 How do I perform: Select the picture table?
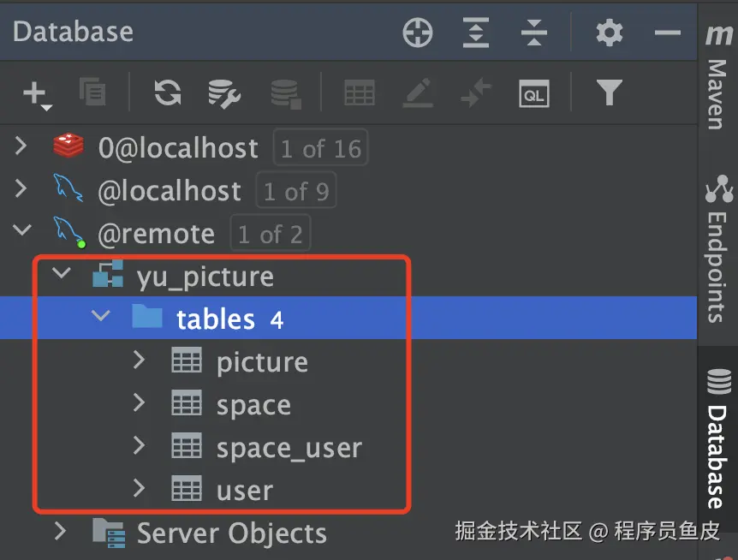261,362
